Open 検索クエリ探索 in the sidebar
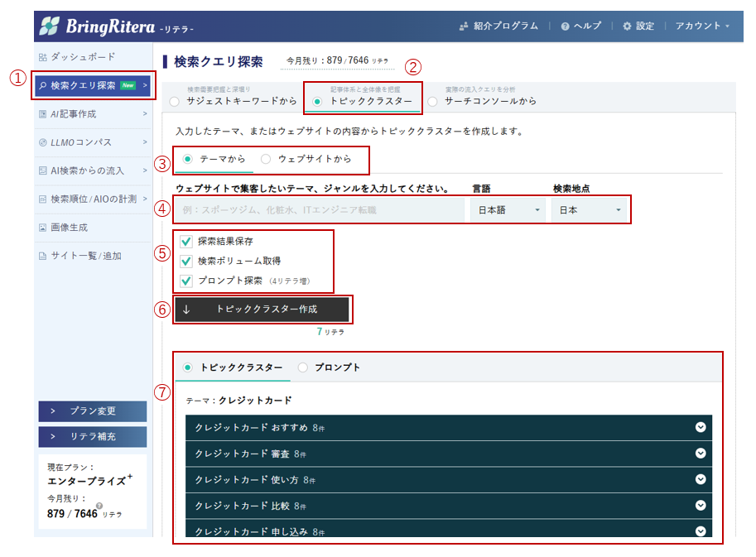The image size is (756, 557). pyautogui.click(x=93, y=86)
